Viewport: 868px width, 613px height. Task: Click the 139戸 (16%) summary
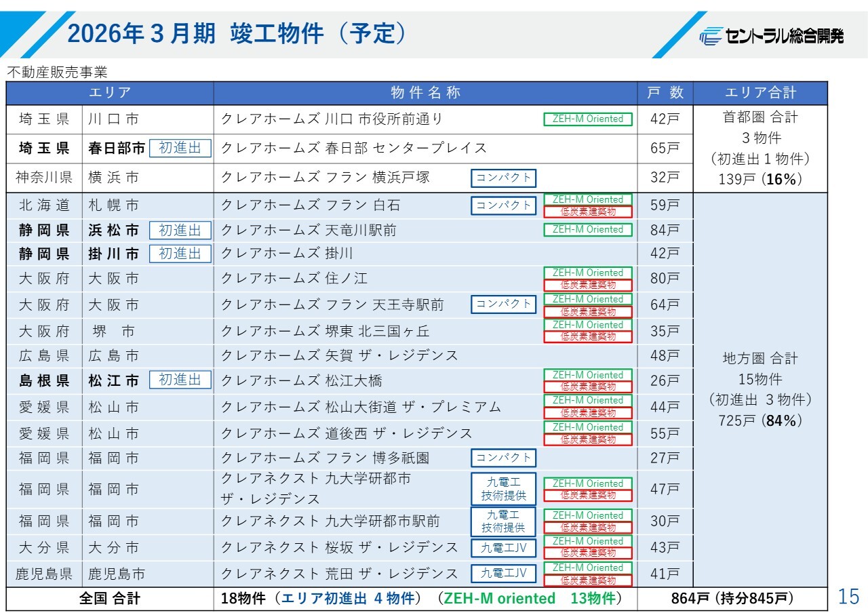tap(760, 180)
